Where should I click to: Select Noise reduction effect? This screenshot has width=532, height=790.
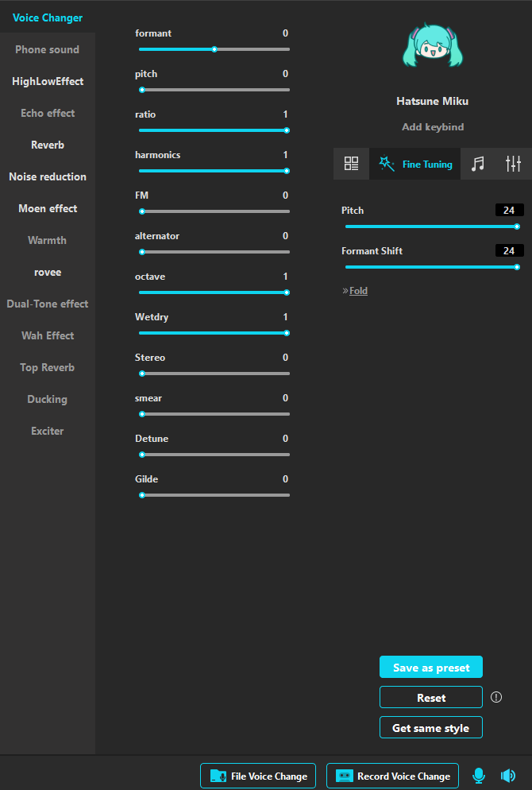(x=48, y=176)
